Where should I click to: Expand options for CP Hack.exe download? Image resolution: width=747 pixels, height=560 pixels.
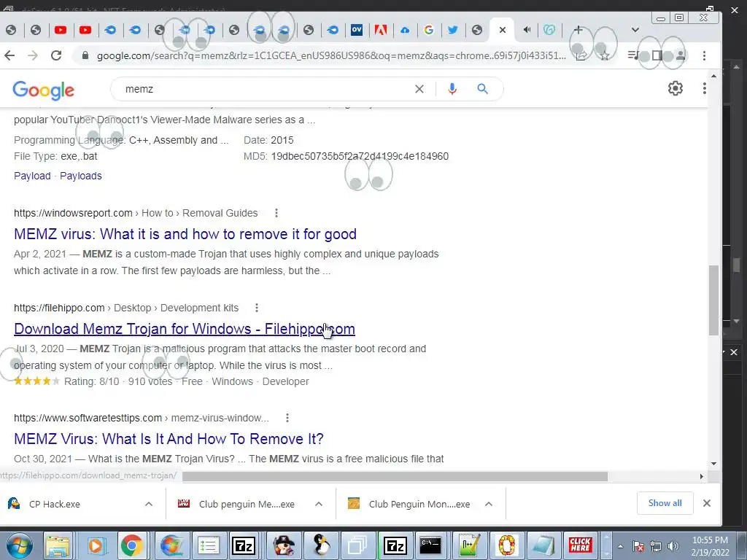pos(149,504)
